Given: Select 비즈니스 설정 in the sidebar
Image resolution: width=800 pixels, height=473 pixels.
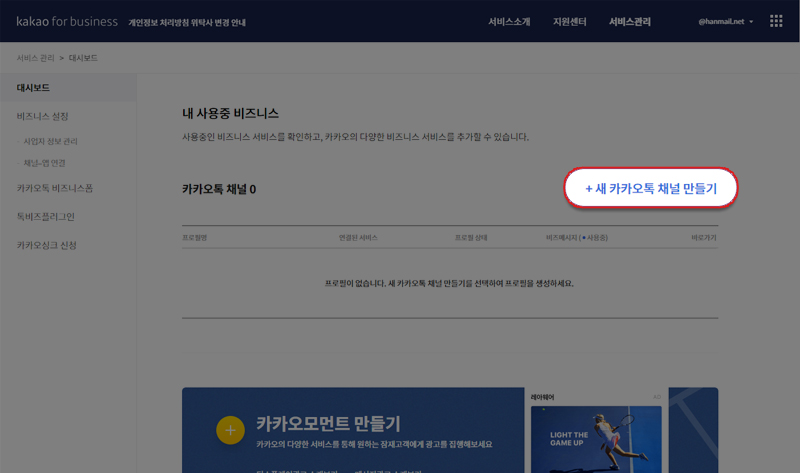Looking at the screenshot, I should (42, 116).
